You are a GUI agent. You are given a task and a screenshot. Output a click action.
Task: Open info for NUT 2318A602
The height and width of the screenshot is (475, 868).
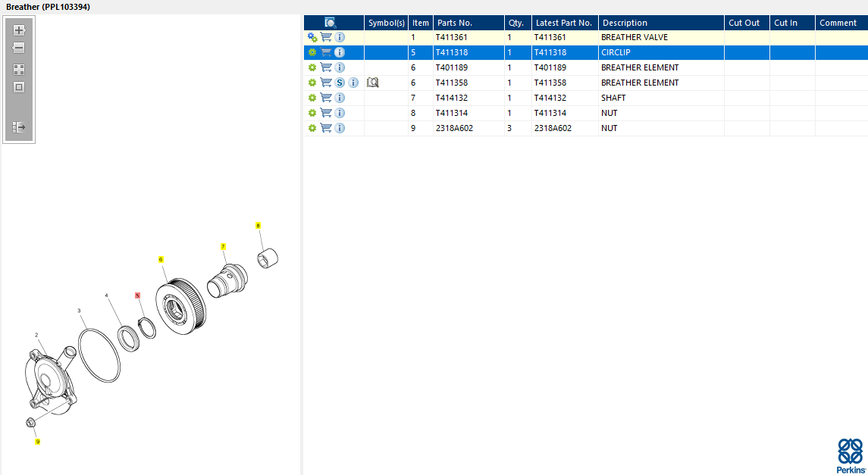(340, 128)
